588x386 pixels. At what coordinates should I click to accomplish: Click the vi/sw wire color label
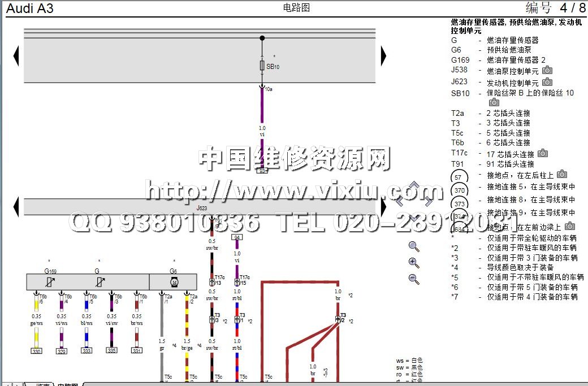tap(112, 323)
